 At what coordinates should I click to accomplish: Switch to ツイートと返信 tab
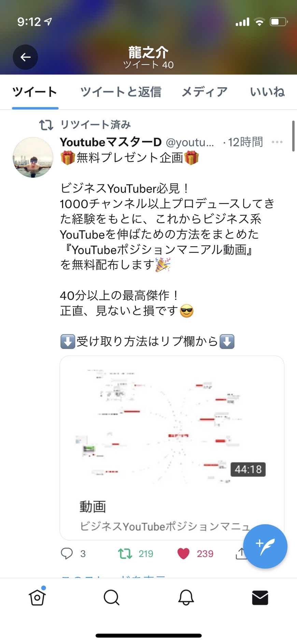pos(121,92)
